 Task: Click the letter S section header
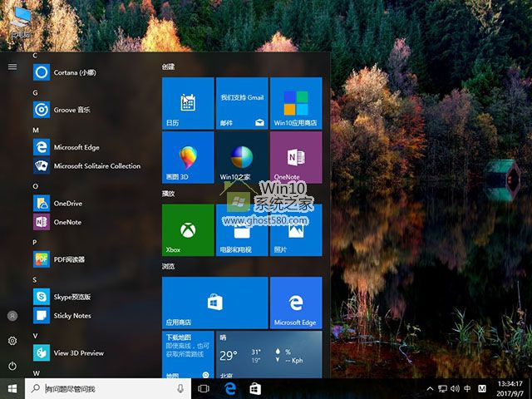(35, 279)
